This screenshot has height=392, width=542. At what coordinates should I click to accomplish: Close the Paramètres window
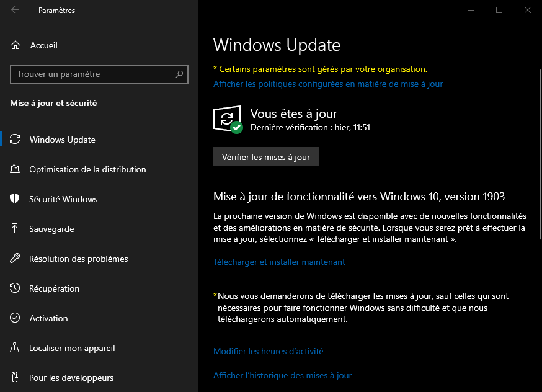tap(528, 10)
